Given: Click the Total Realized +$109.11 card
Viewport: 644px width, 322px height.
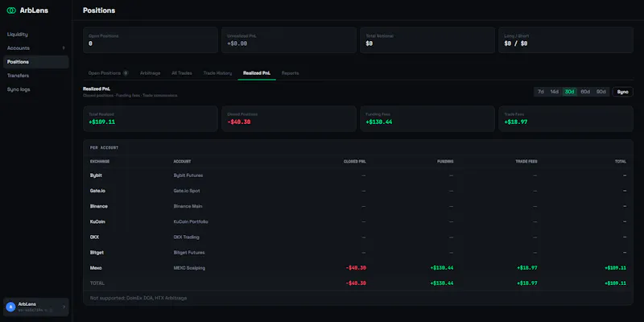Looking at the screenshot, I should 151,118.
